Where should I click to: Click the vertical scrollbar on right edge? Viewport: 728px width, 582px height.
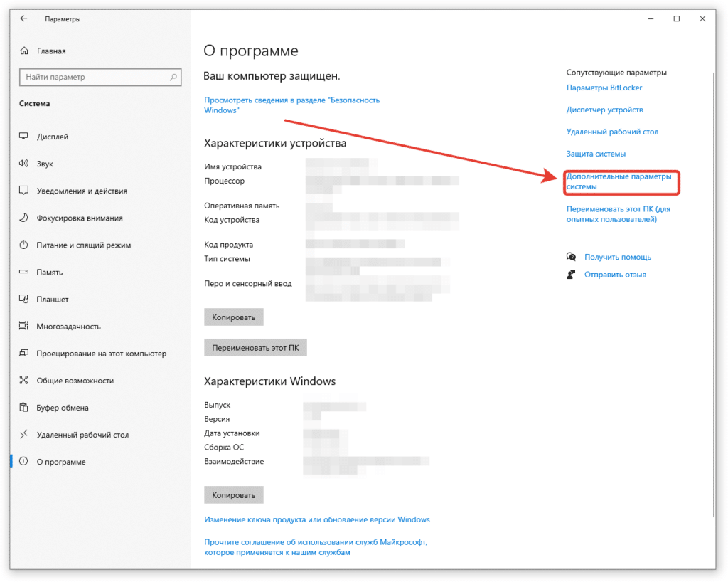tap(713, 285)
